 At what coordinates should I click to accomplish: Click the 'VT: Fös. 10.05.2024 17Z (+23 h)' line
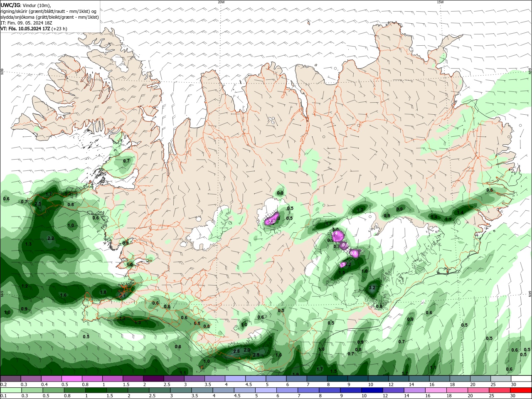34,29
